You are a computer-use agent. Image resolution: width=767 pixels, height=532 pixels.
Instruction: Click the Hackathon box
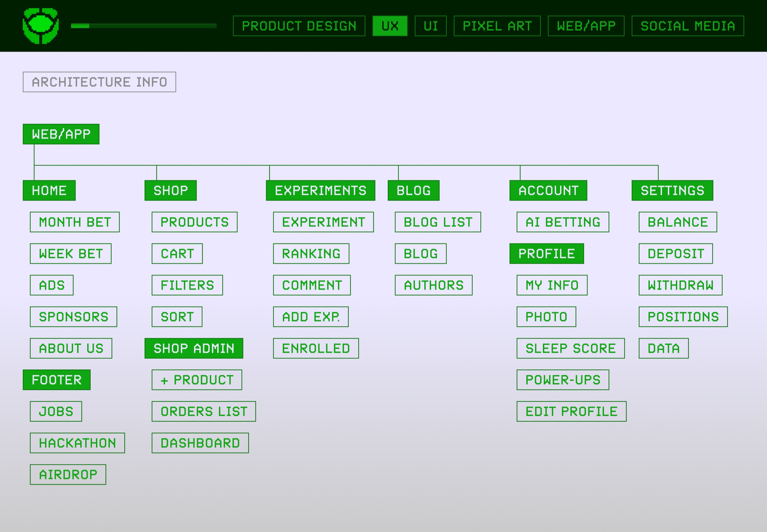click(x=77, y=443)
